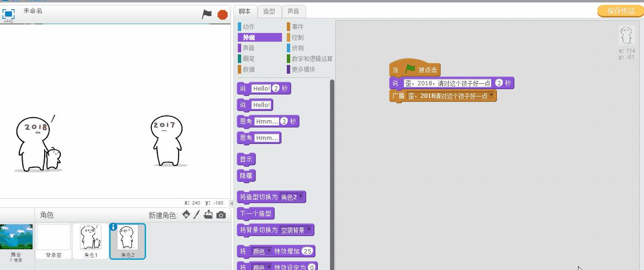
Task: Toggle fullscreen stage mode icon
Action: tap(8, 14)
